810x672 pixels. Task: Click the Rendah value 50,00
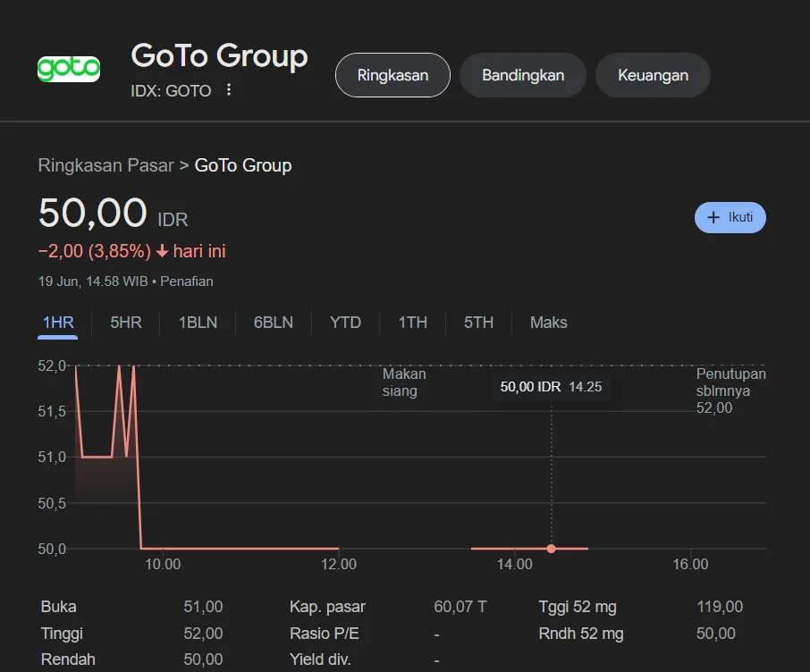coord(203,659)
